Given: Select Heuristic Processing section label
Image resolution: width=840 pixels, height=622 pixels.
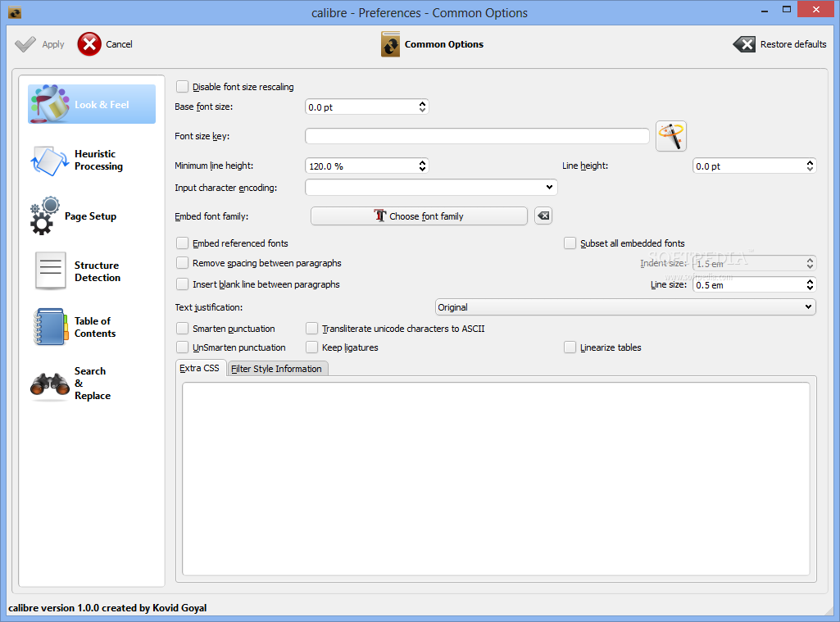Looking at the screenshot, I should pyautogui.click(x=98, y=160).
